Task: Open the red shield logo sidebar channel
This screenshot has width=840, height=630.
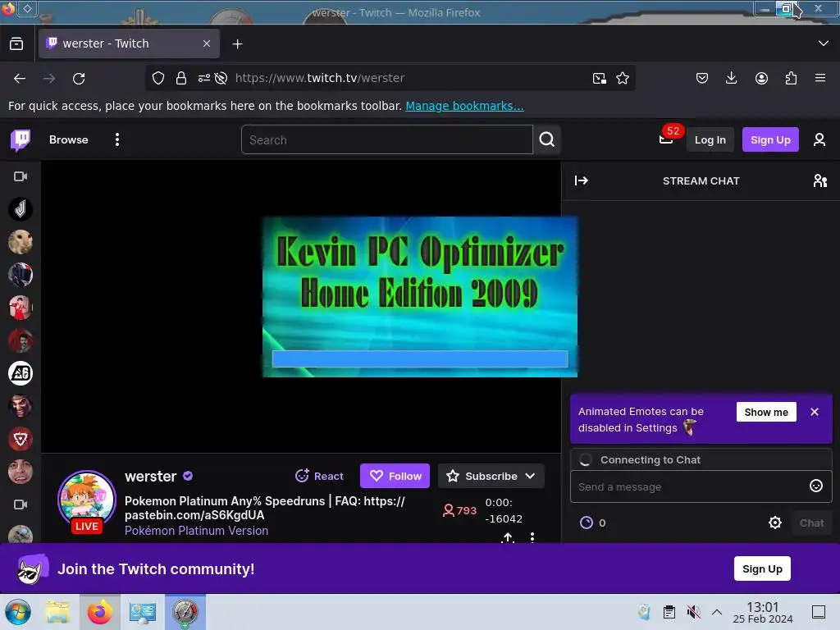Action: tap(21, 440)
